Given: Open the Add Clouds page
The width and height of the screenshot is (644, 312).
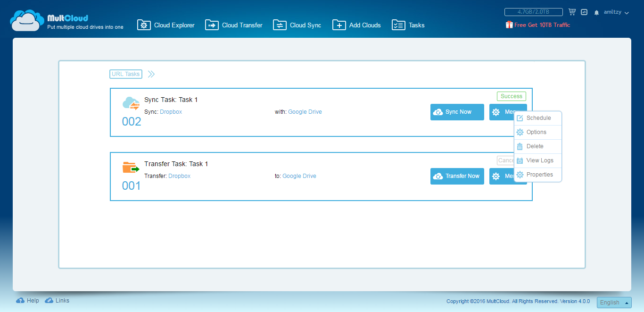Looking at the screenshot, I should (x=356, y=25).
